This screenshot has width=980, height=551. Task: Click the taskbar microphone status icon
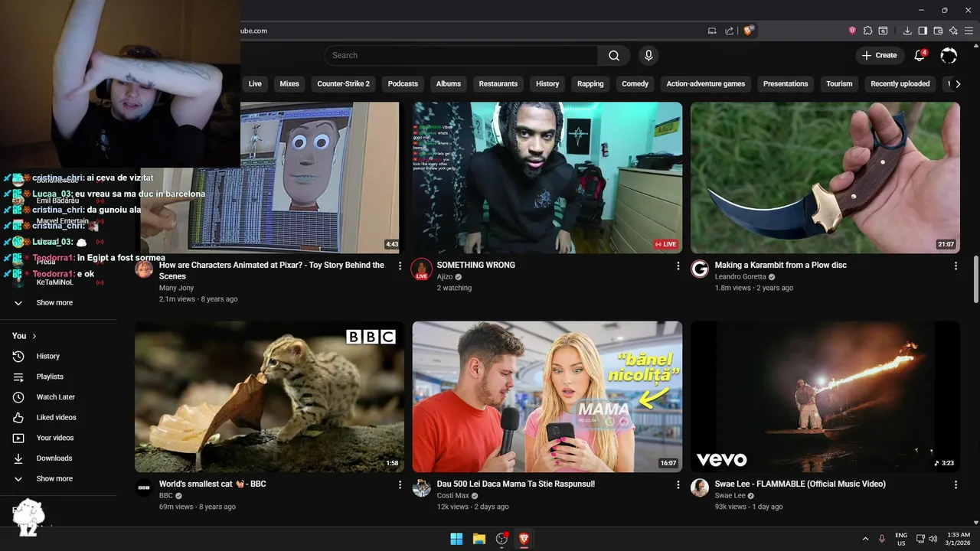click(x=882, y=539)
